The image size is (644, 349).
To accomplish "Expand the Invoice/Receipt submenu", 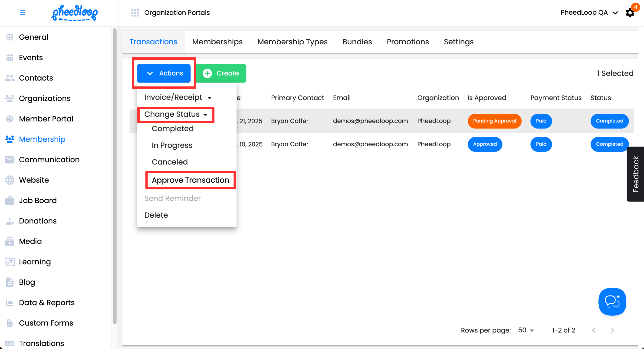I will click(178, 97).
